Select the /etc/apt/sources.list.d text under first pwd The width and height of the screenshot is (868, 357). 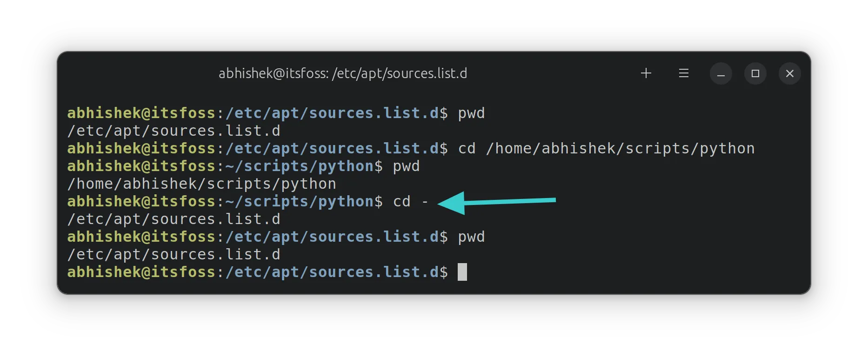click(174, 130)
